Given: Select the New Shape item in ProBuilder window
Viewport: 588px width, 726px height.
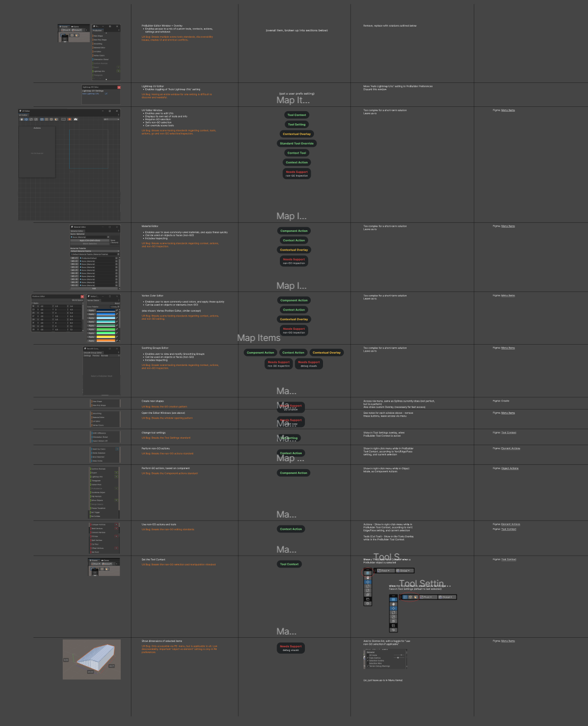Looking at the screenshot, I should [98, 36].
